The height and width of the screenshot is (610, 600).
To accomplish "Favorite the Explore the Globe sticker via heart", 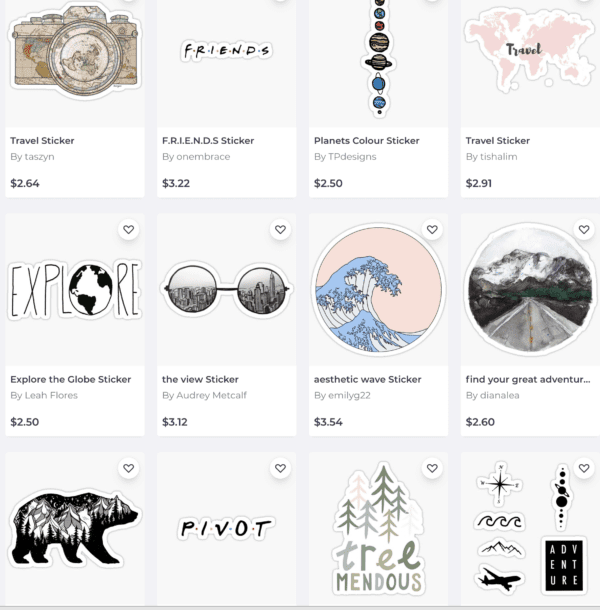I will (x=128, y=230).
